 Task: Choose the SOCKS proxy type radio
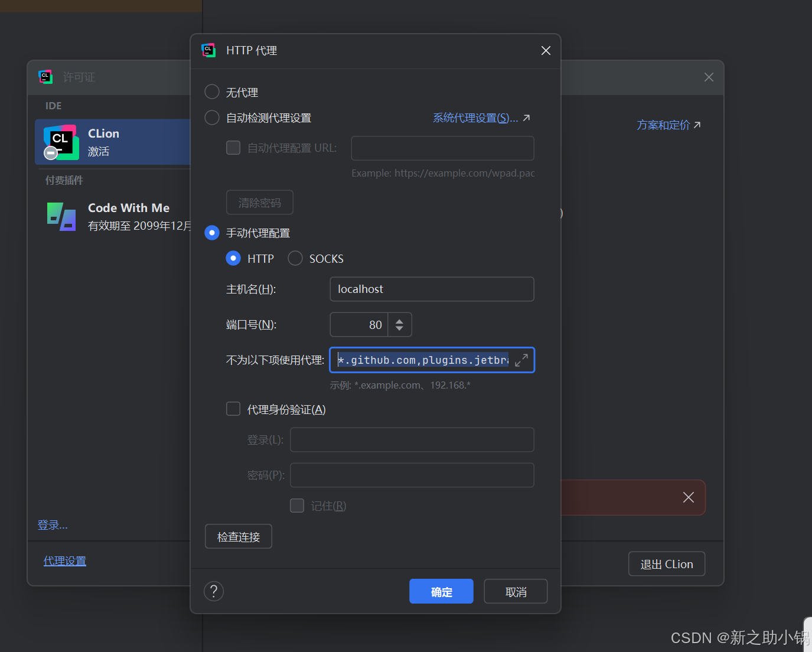click(295, 258)
